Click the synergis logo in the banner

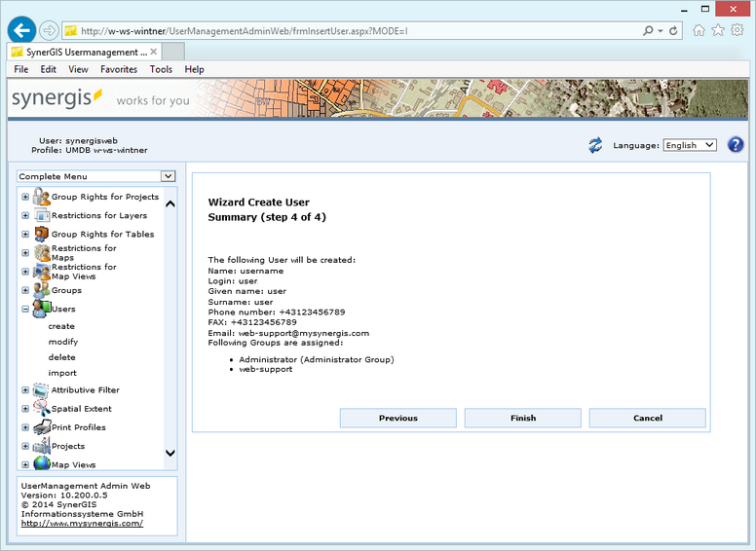click(x=57, y=98)
